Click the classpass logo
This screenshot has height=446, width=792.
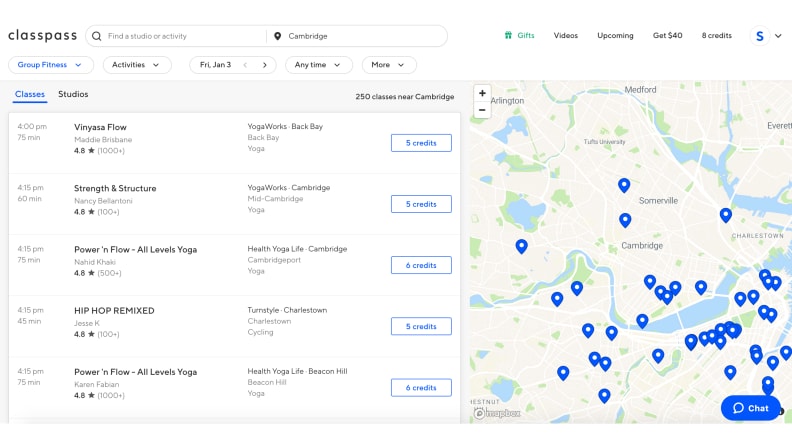[42, 35]
